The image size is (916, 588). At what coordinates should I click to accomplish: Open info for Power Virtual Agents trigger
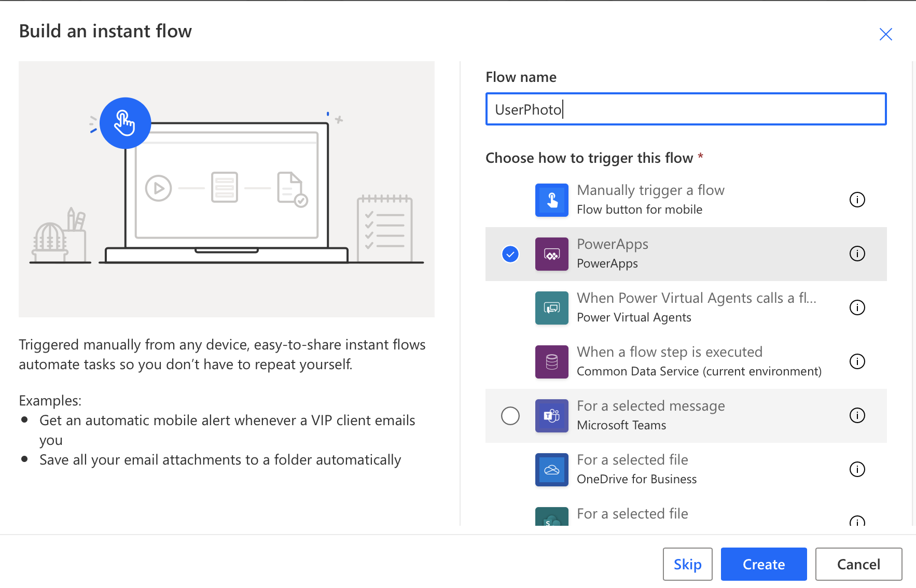[857, 307]
